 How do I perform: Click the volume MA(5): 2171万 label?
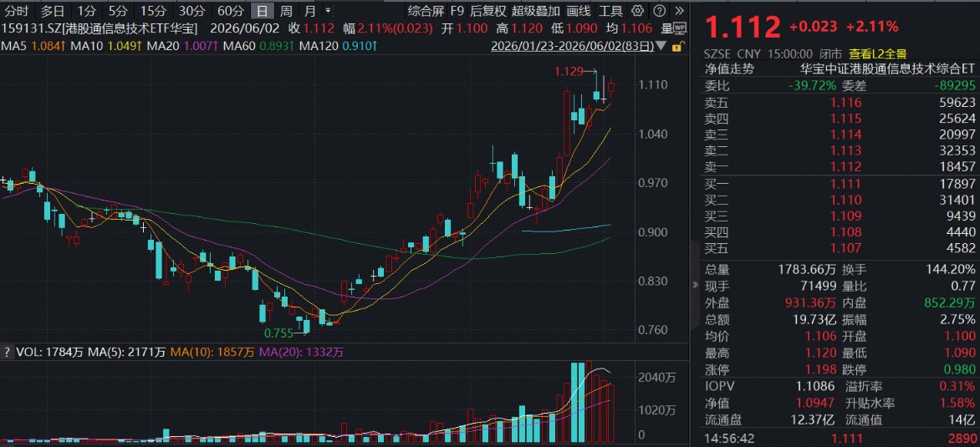(125, 352)
